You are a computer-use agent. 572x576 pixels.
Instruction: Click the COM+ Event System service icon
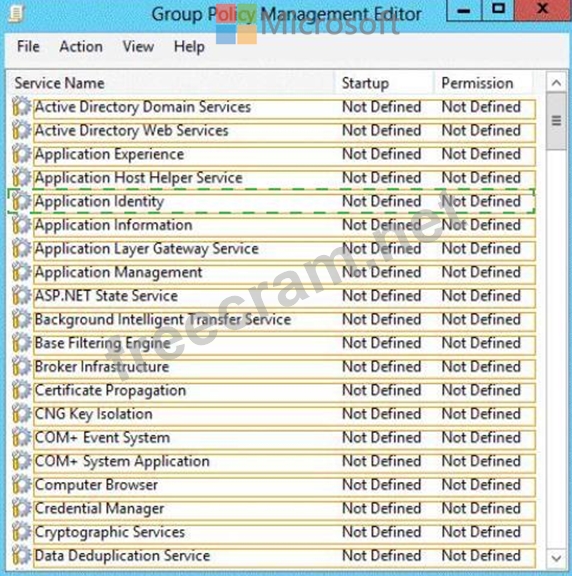(21, 438)
